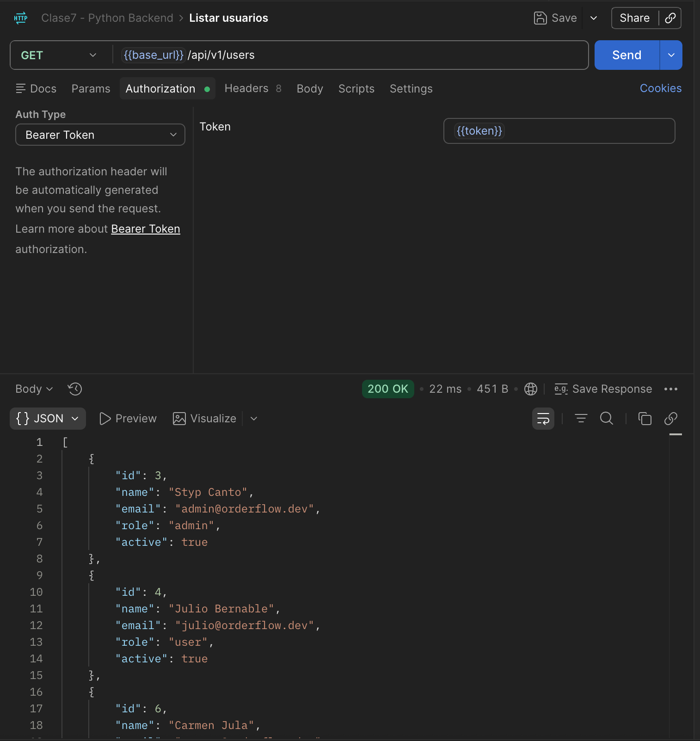Open the response Body dropdown

tap(34, 389)
